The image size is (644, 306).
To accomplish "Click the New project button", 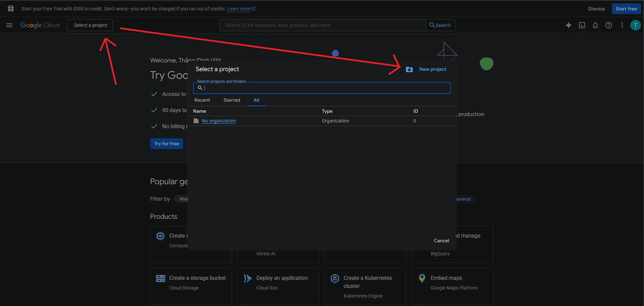I will (426, 69).
